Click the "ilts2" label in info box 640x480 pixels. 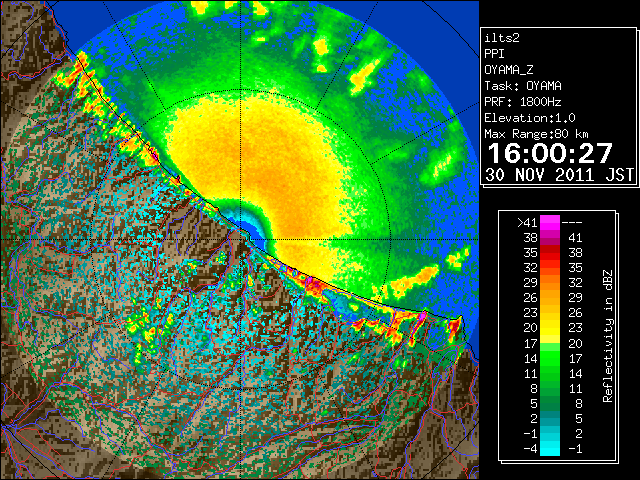point(502,38)
